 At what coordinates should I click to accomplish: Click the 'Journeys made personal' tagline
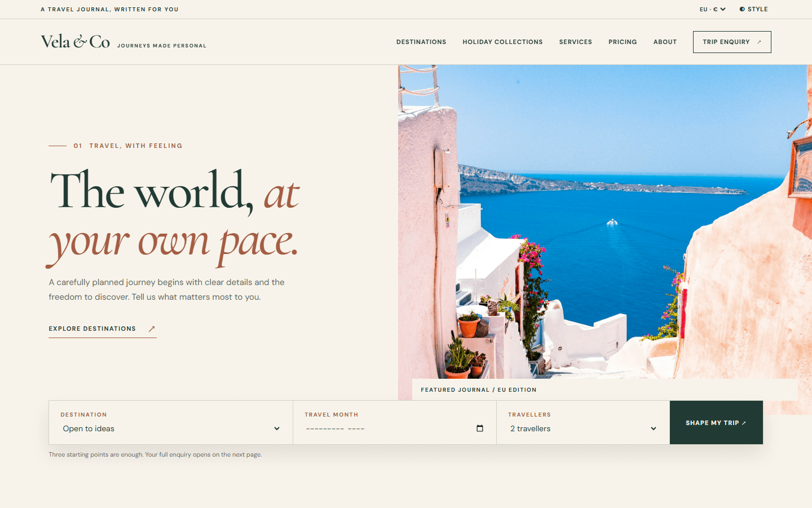(x=162, y=46)
